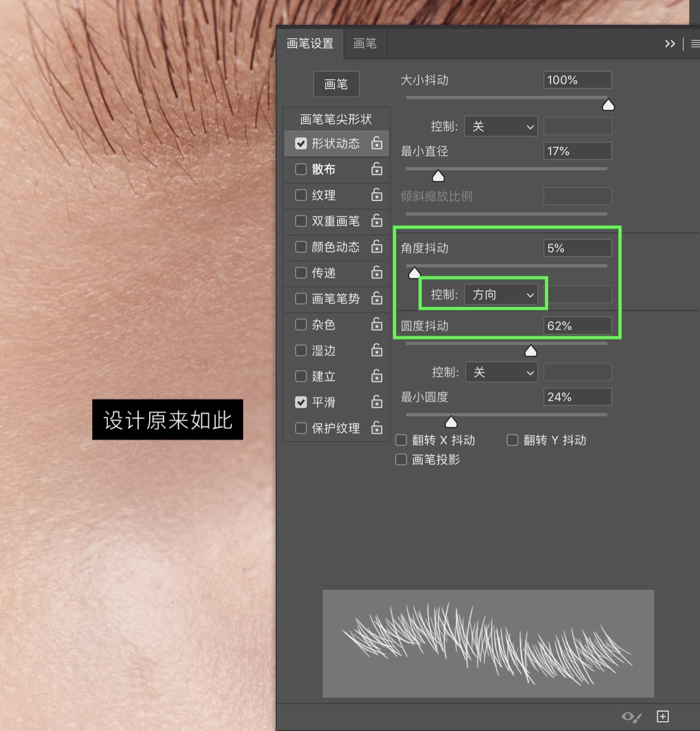This screenshot has width=700, height=731.
Task: Click the lock icon beside 形状动态
Action: pos(377,143)
